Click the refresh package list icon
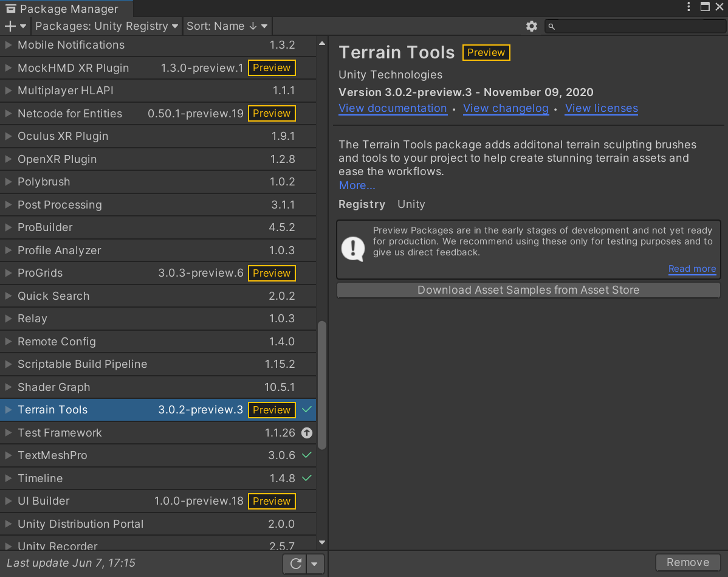 (296, 564)
